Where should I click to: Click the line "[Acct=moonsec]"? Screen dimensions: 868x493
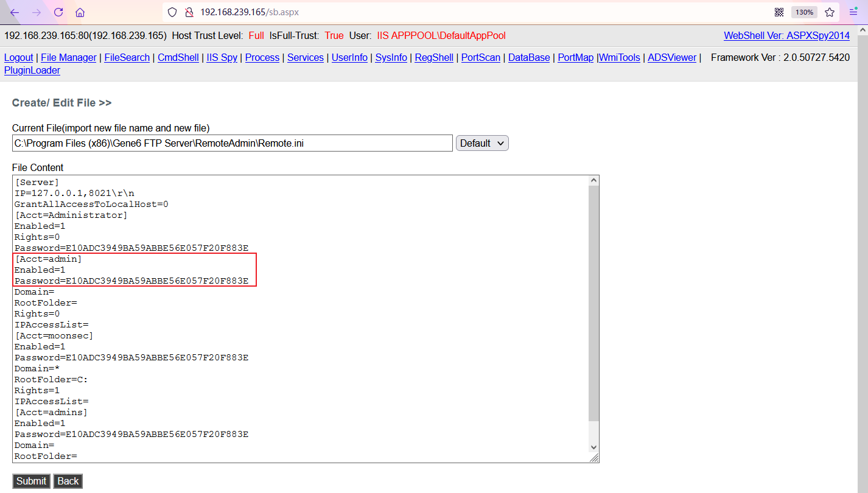pyautogui.click(x=54, y=335)
